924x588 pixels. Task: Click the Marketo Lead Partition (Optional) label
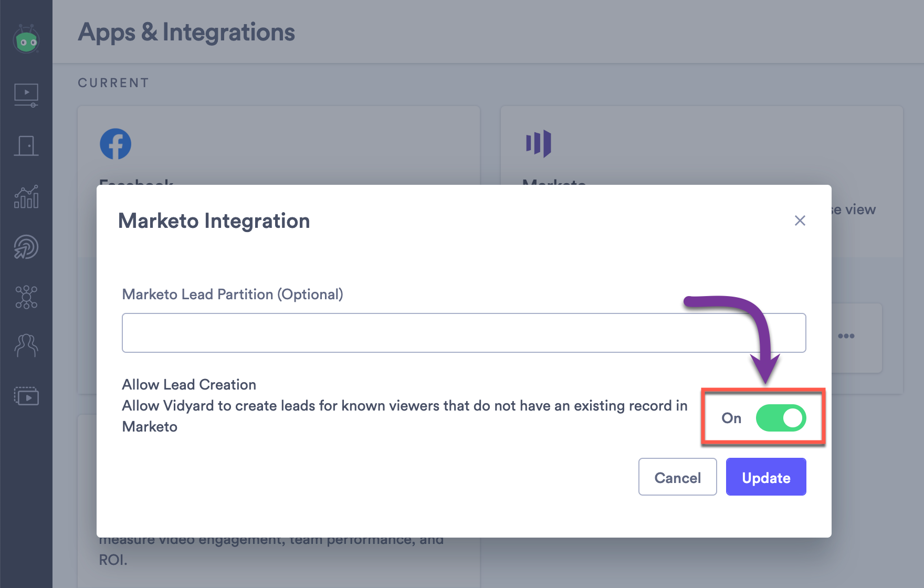point(233,295)
